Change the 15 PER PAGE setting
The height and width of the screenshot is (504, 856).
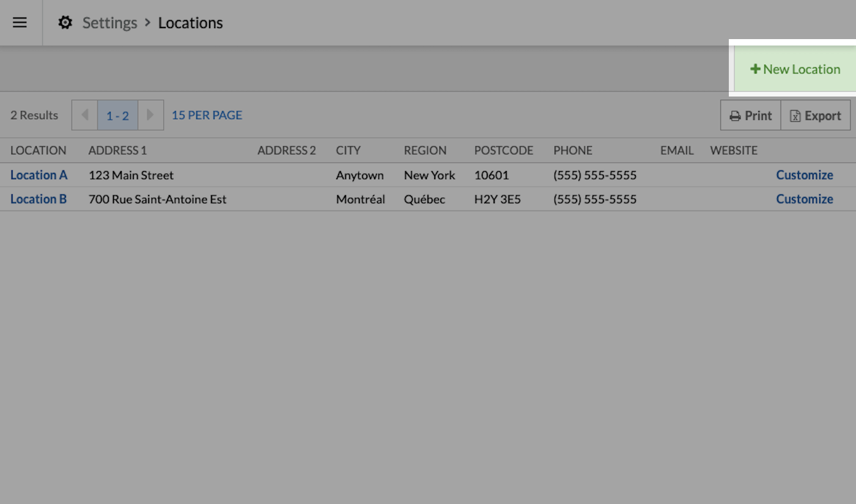tap(207, 115)
